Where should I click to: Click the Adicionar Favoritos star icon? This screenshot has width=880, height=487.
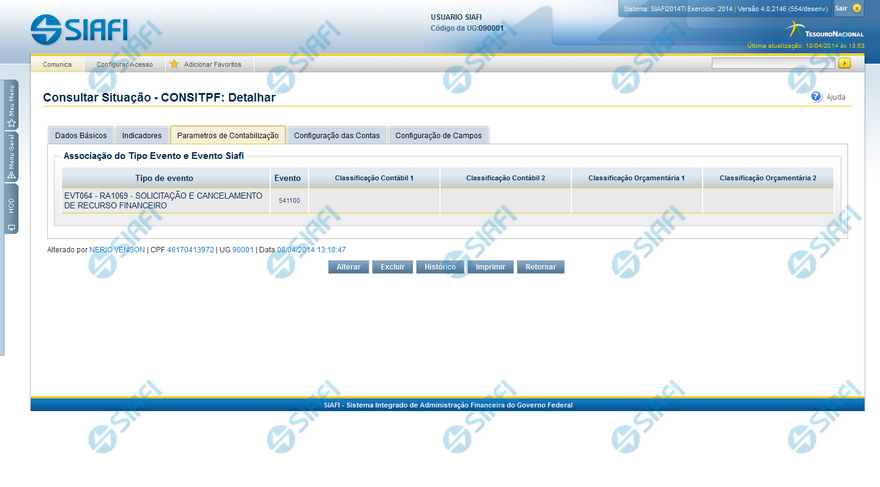(174, 64)
